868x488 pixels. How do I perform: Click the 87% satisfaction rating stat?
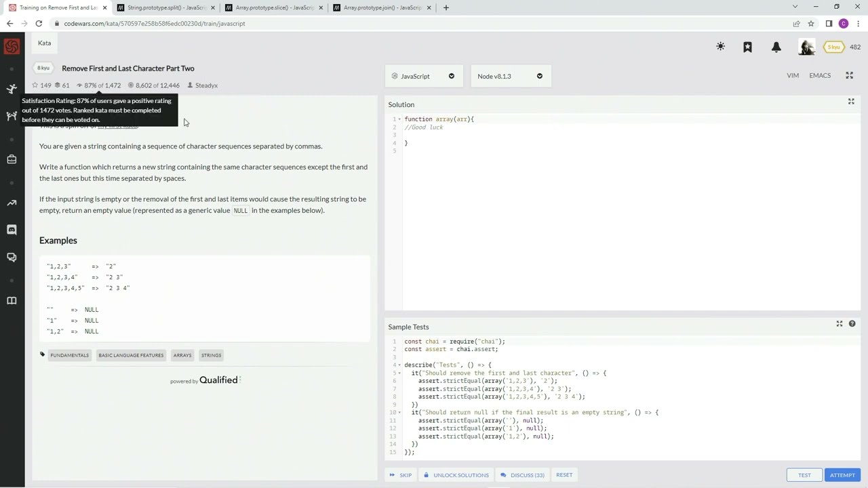pos(98,85)
